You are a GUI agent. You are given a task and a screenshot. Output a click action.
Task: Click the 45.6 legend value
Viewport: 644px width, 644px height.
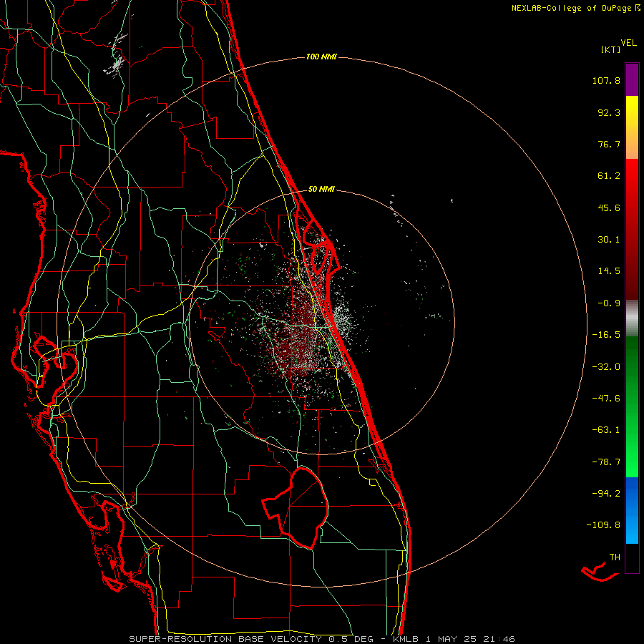click(x=609, y=208)
